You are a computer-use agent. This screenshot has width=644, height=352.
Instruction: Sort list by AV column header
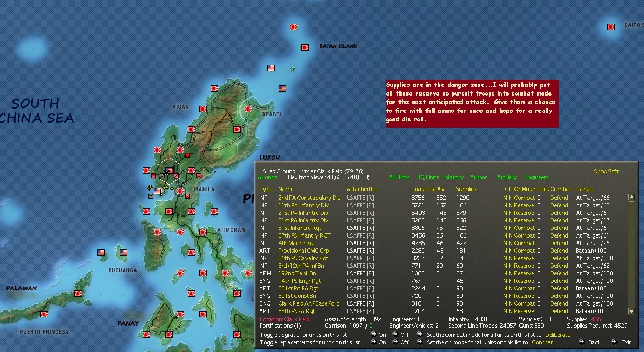point(440,189)
